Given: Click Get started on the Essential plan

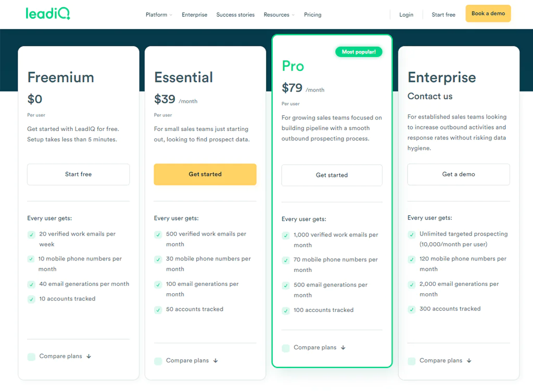Looking at the screenshot, I should pos(205,174).
